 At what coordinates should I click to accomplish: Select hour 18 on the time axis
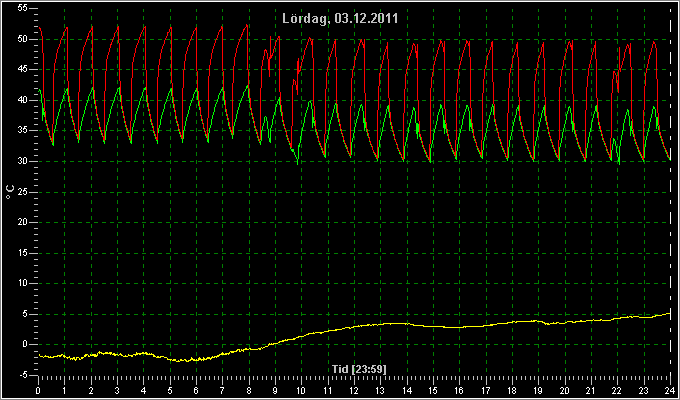[x=512, y=390]
